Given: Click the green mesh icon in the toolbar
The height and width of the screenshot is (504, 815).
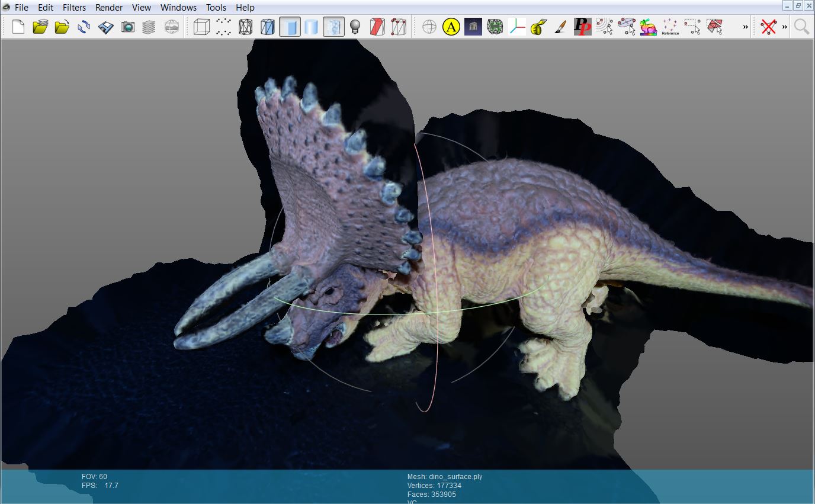Looking at the screenshot, I should click(x=495, y=27).
